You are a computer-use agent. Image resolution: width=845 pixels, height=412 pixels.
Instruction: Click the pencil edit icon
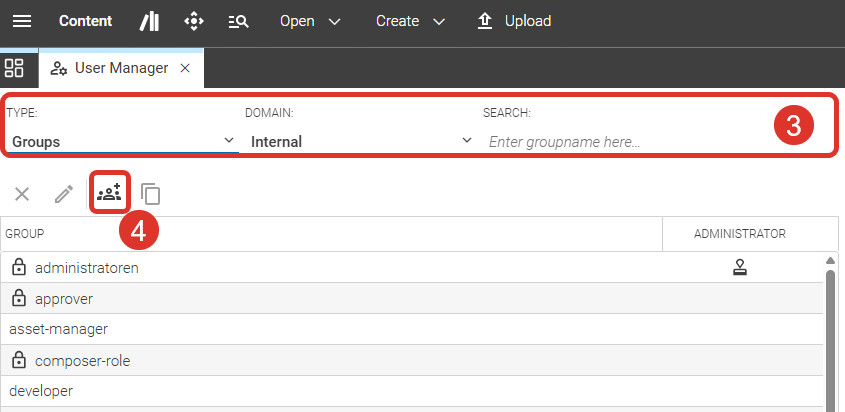pyautogui.click(x=64, y=194)
